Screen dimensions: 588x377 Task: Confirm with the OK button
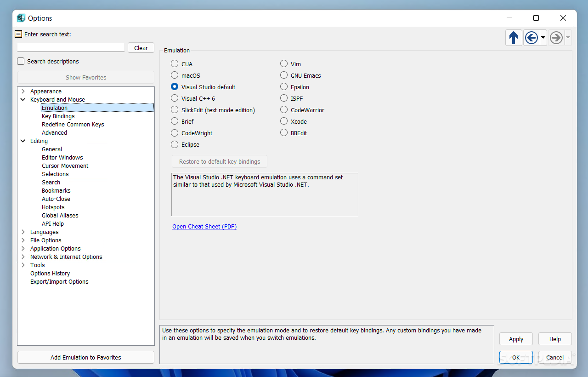point(516,357)
